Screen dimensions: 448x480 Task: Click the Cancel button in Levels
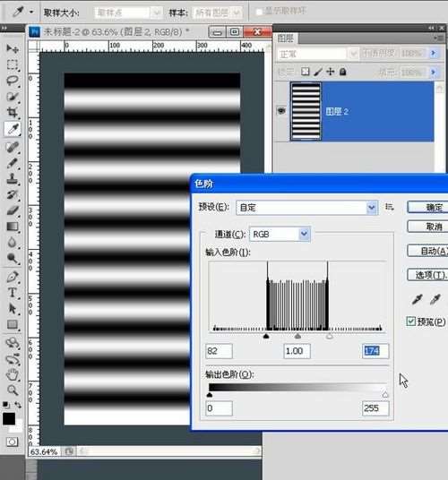coord(427,227)
